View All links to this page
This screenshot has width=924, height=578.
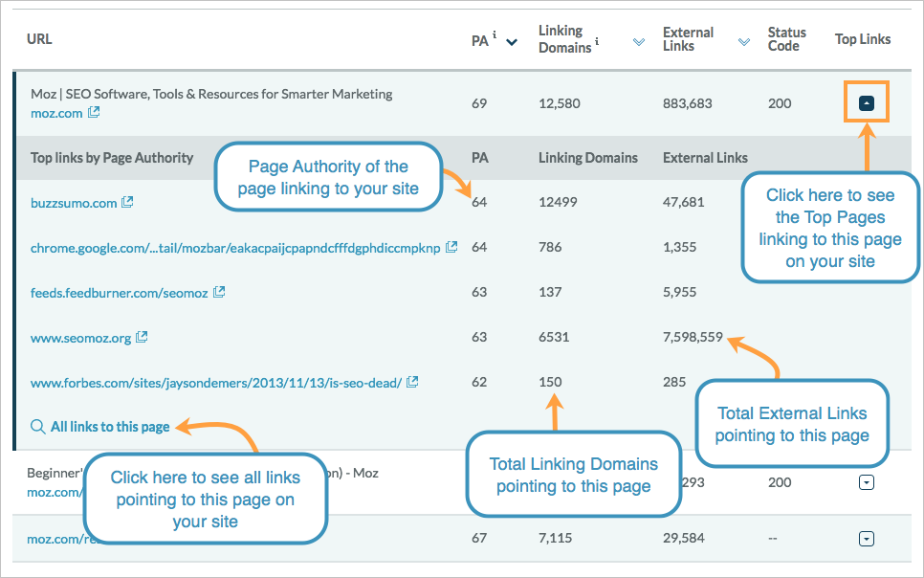click(110, 427)
